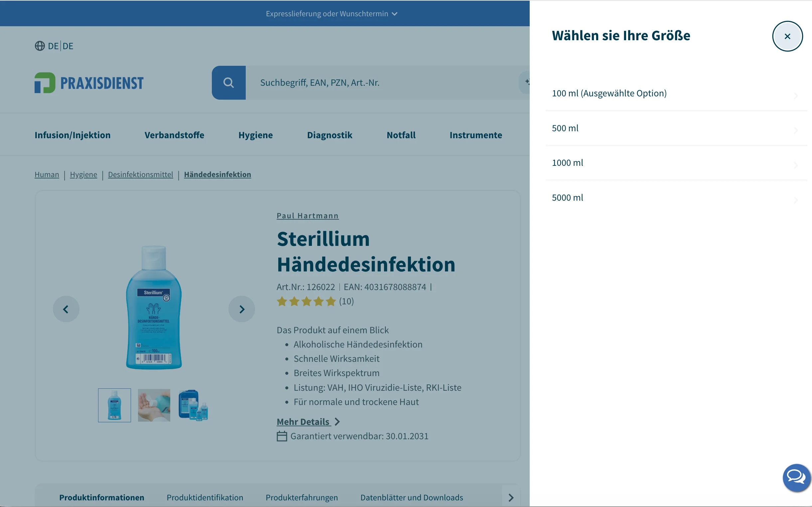Click 'Garantiert verwendbar: 30.01.2031' text
The height and width of the screenshot is (507, 812).
point(359,436)
